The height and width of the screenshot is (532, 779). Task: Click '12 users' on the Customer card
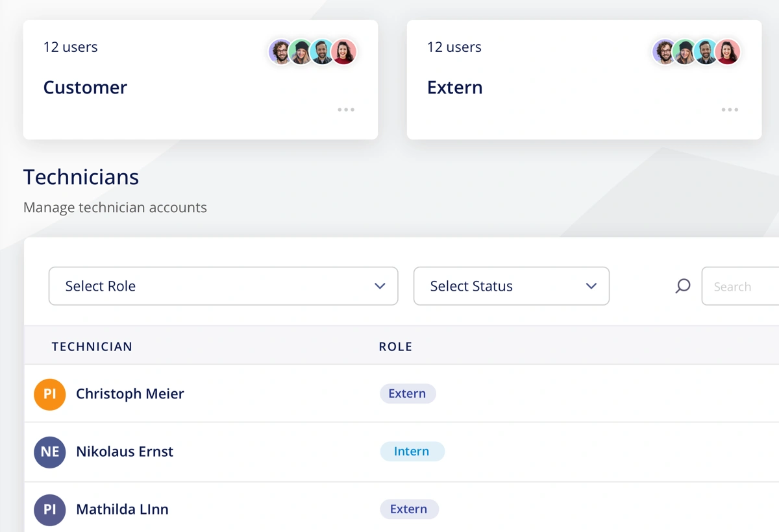(70, 47)
